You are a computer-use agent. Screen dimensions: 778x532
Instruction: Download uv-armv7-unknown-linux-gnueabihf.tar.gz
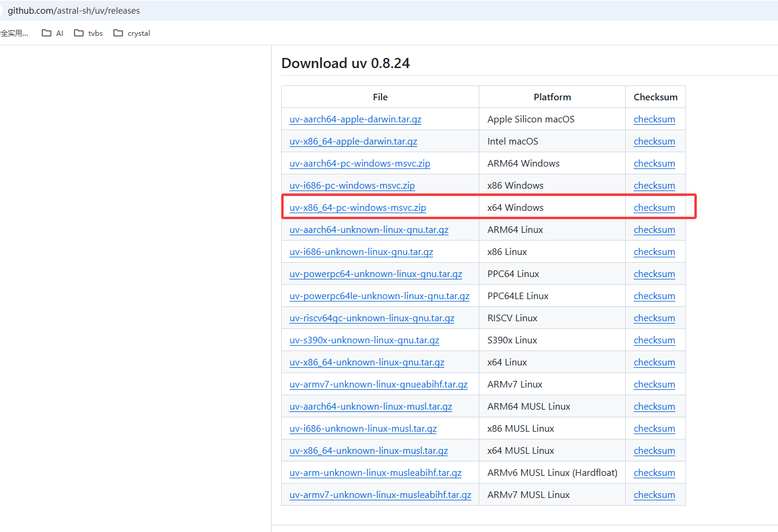(379, 385)
